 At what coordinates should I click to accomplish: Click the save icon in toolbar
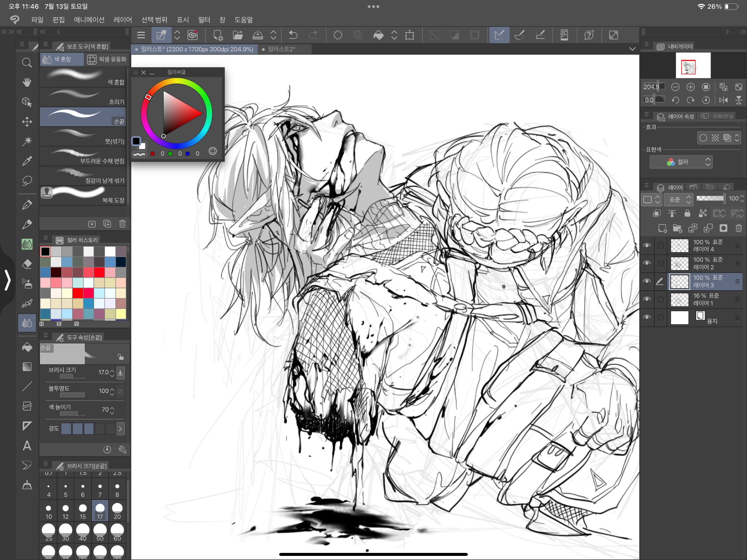(258, 35)
